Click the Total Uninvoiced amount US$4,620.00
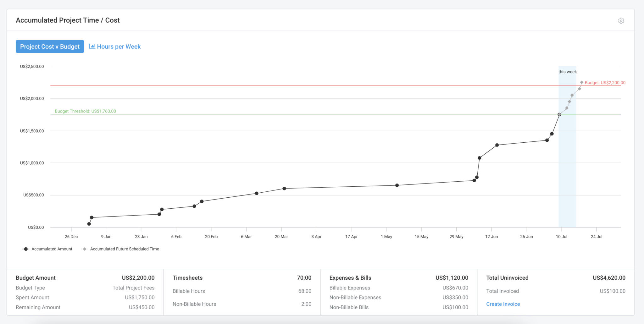This screenshot has width=644, height=324. coord(609,277)
